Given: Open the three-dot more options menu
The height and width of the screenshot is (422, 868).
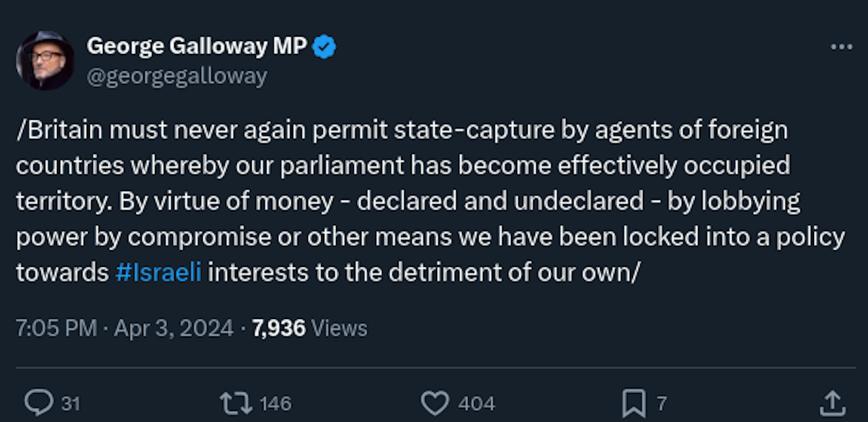Looking at the screenshot, I should coord(841,47).
